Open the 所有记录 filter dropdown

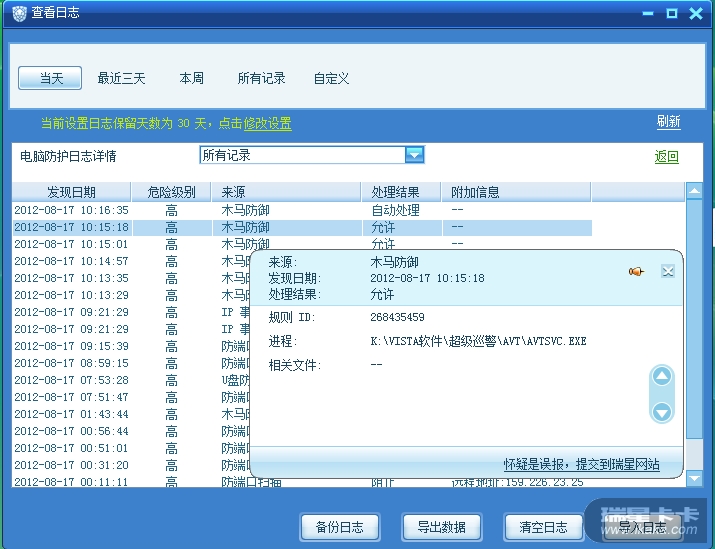[414, 155]
